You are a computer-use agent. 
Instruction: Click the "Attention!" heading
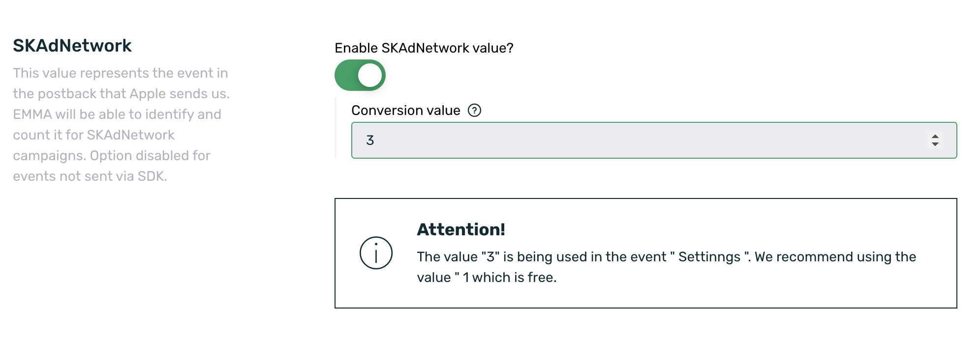tap(461, 229)
